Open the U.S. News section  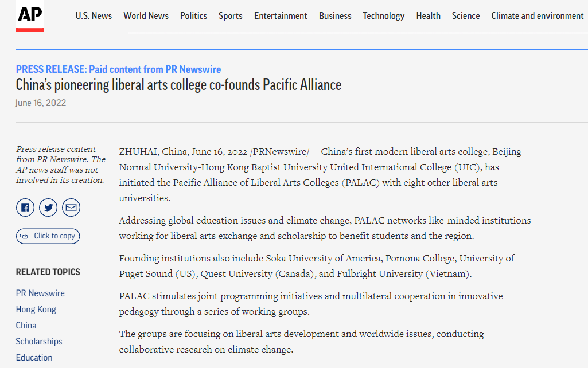coord(94,16)
